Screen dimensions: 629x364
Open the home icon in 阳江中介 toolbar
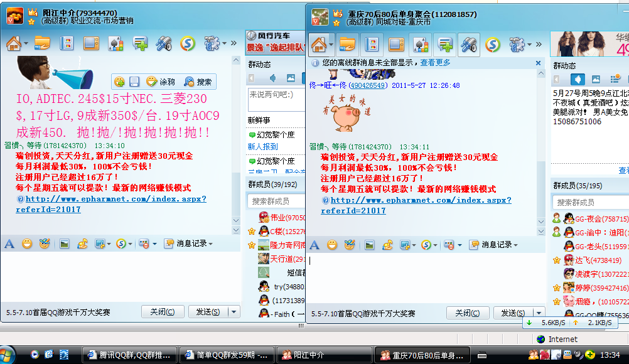pyautogui.click(x=14, y=43)
